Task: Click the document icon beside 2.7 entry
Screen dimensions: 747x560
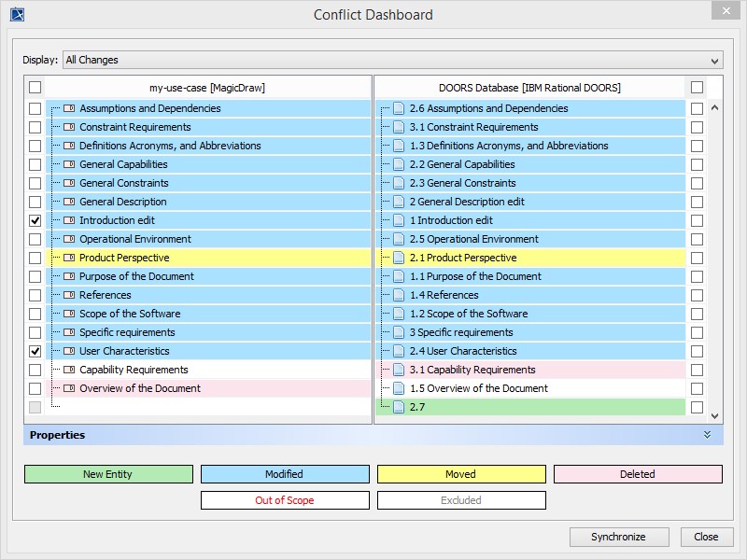Action: [x=399, y=407]
